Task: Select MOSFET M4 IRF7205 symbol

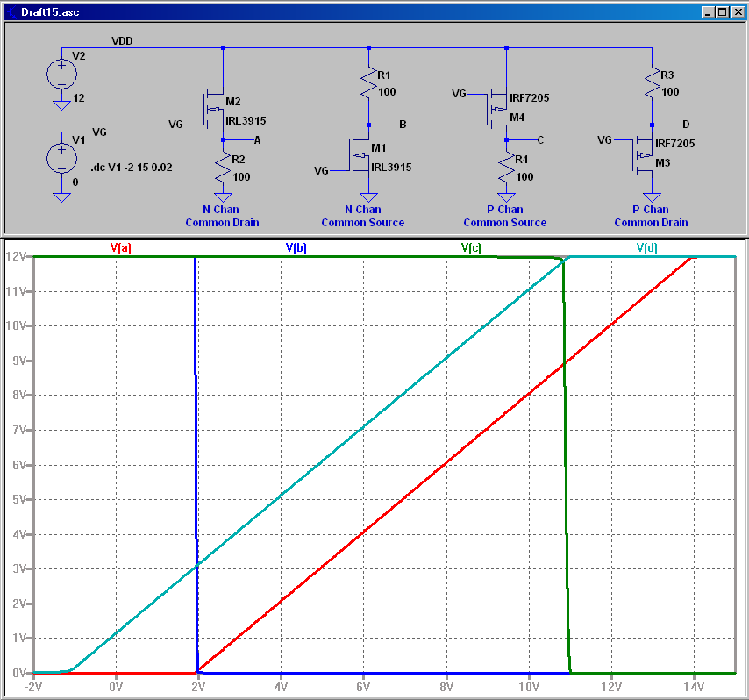Action: pyautogui.click(x=496, y=110)
